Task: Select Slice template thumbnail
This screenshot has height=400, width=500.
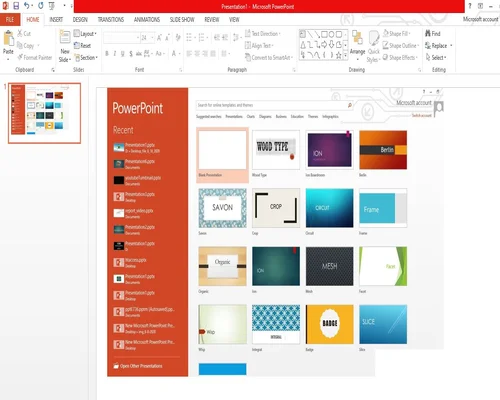Action: [x=383, y=324]
